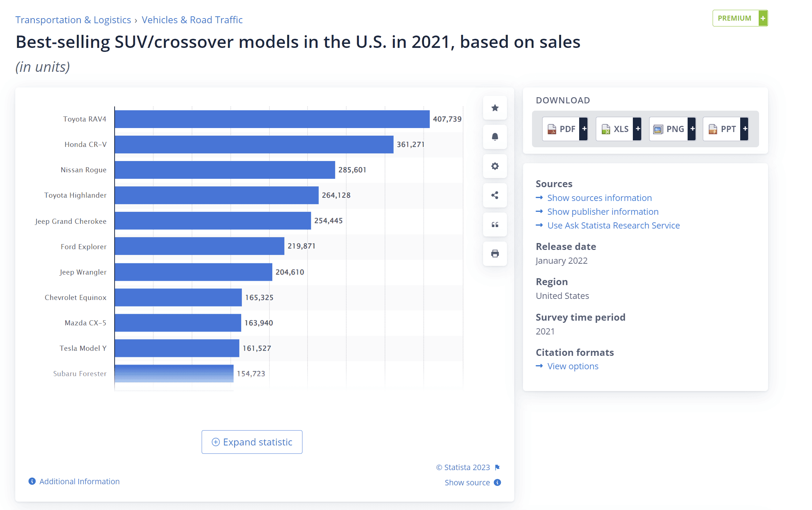Click the Nissan Rogue bar
This screenshot has height=510, width=812.
tap(225, 170)
